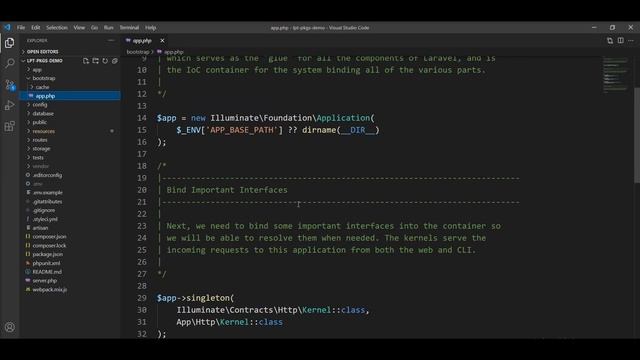This screenshot has width=640, height=360.
Task: Open editor More Actions ellipsis
Action: (x=631, y=40)
